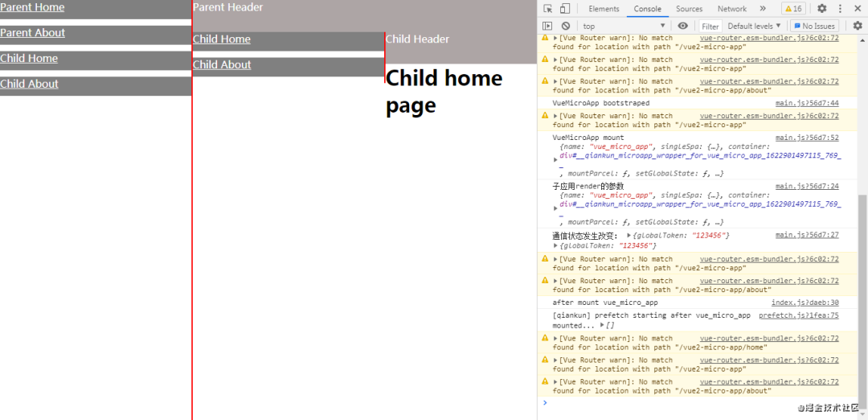
Task: Click the 'Parent Header' text
Action: tap(227, 7)
